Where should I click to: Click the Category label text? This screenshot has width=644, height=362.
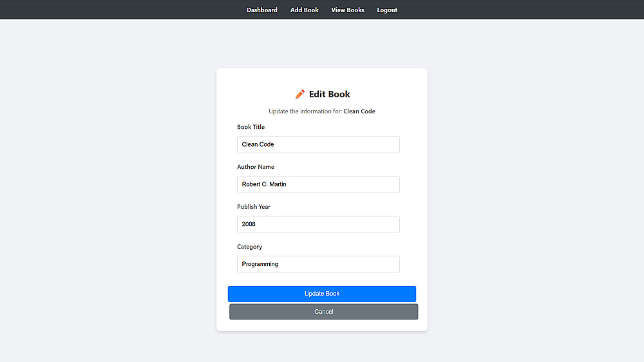(250, 247)
